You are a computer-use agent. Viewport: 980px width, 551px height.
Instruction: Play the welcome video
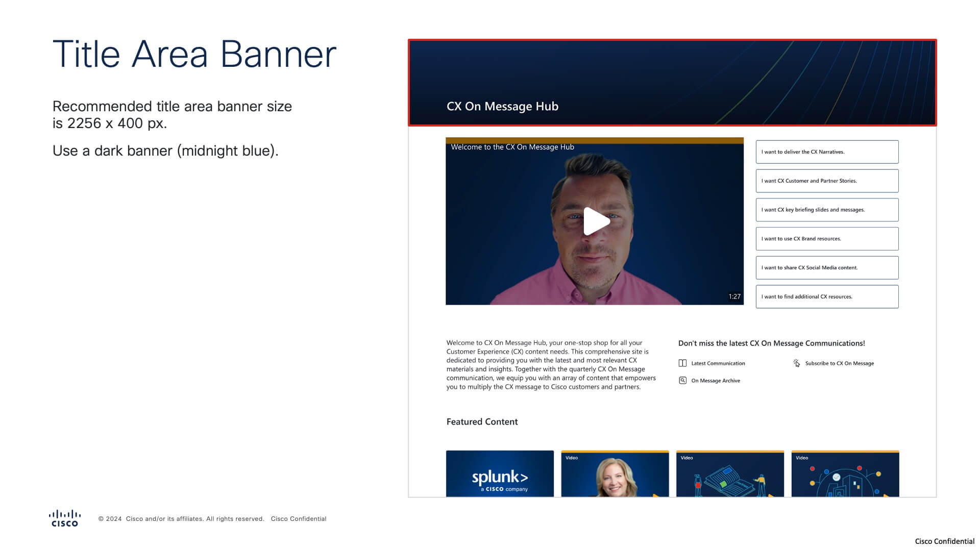(596, 221)
